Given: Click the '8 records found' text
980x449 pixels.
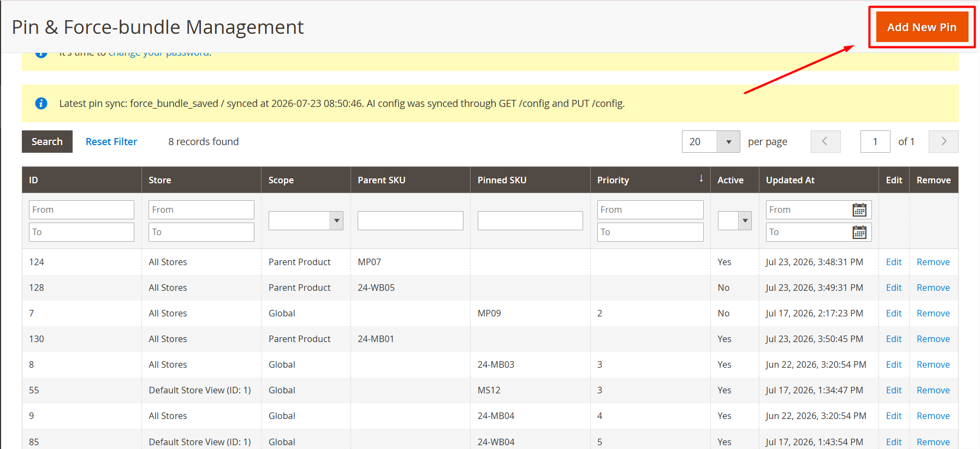Looking at the screenshot, I should click(x=204, y=142).
